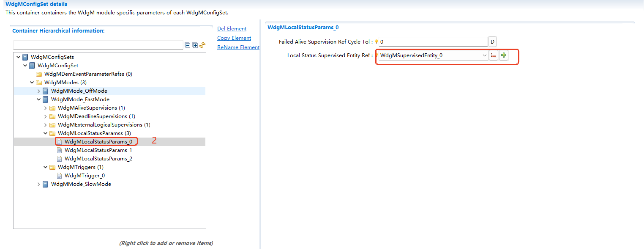The width and height of the screenshot is (644, 251).
Task: Click the refresh icon beside the filter box
Action: tap(202, 45)
